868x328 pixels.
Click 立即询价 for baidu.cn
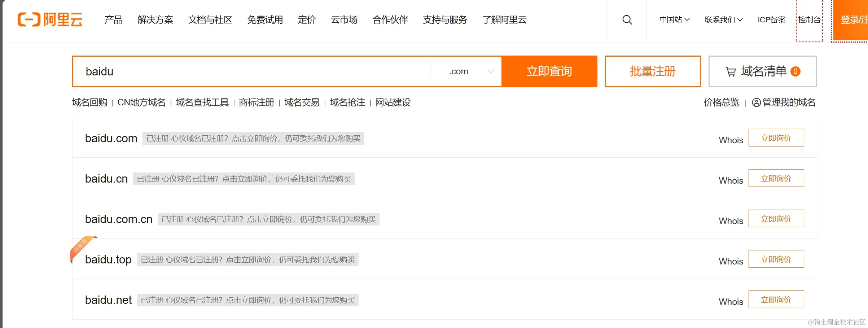point(776,178)
